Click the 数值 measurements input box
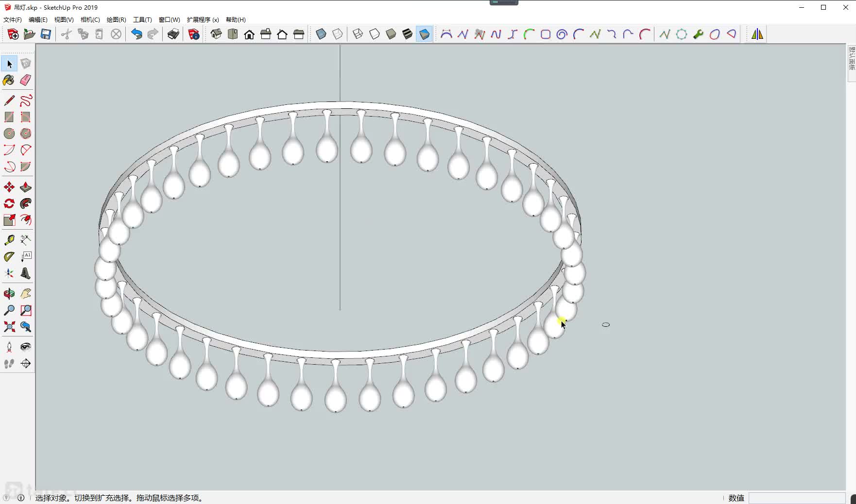This screenshot has height=504, width=856. pos(797,498)
